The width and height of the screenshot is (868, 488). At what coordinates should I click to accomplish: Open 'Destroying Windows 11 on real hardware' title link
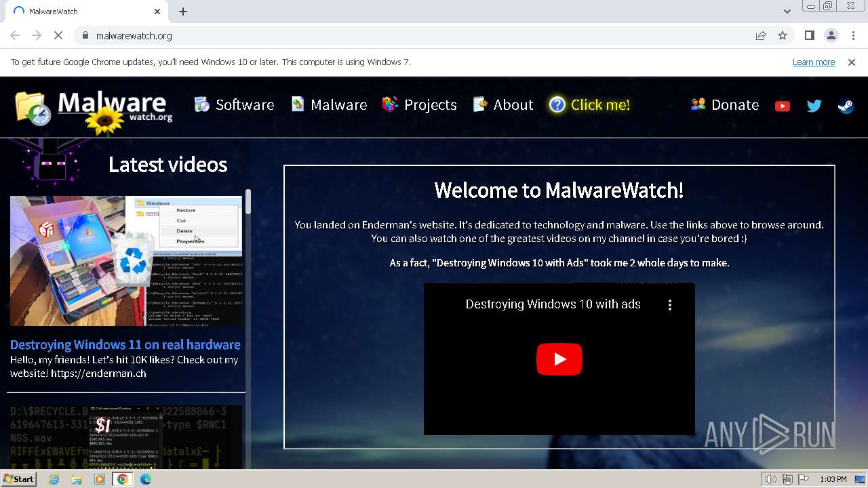coord(125,344)
